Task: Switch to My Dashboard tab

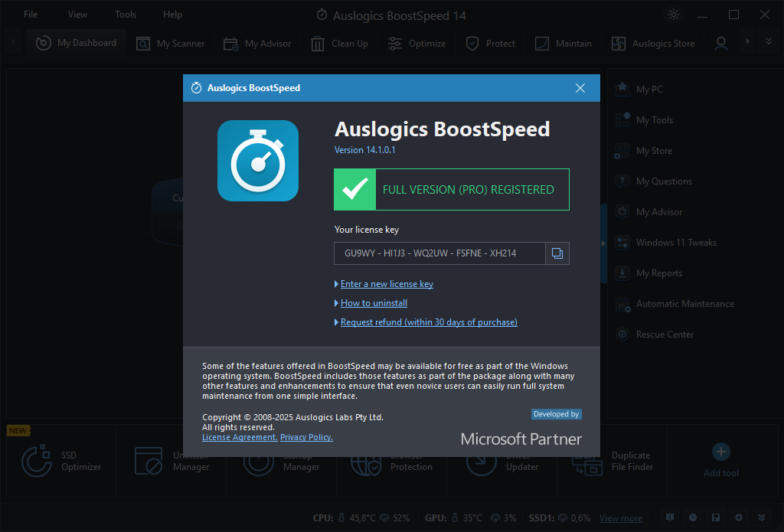Action: click(76, 43)
